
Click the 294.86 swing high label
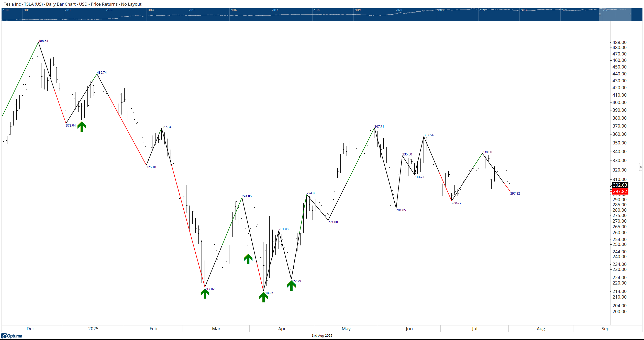(312, 193)
